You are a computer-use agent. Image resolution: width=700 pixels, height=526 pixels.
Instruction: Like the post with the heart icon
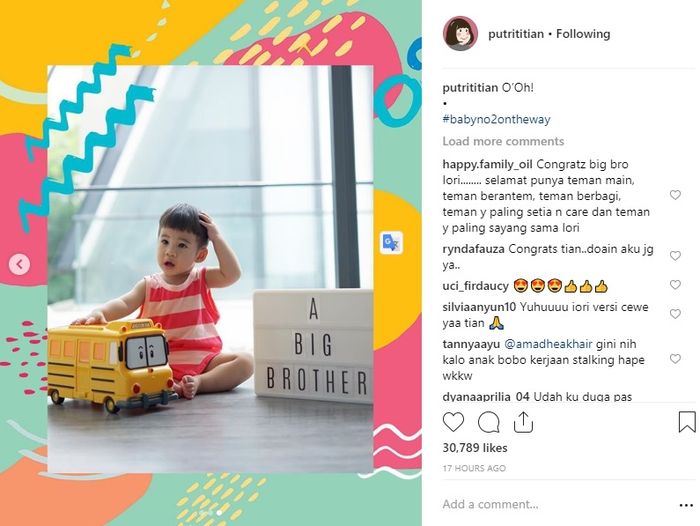pyautogui.click(x=453, y=422)
